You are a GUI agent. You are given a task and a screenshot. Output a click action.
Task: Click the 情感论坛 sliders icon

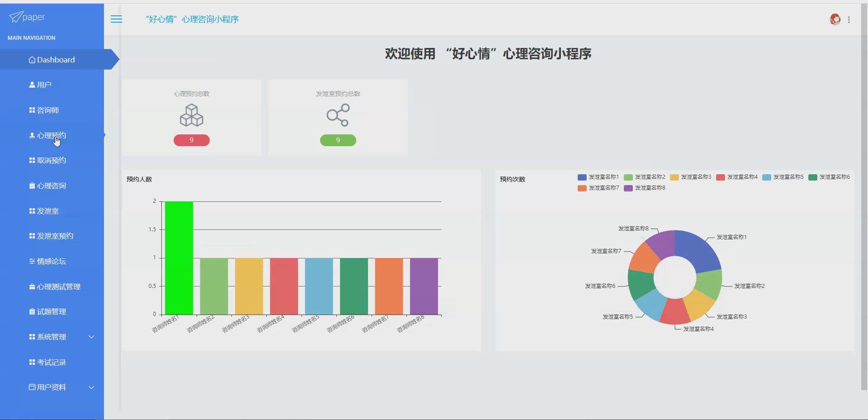(x=32, y=261)
